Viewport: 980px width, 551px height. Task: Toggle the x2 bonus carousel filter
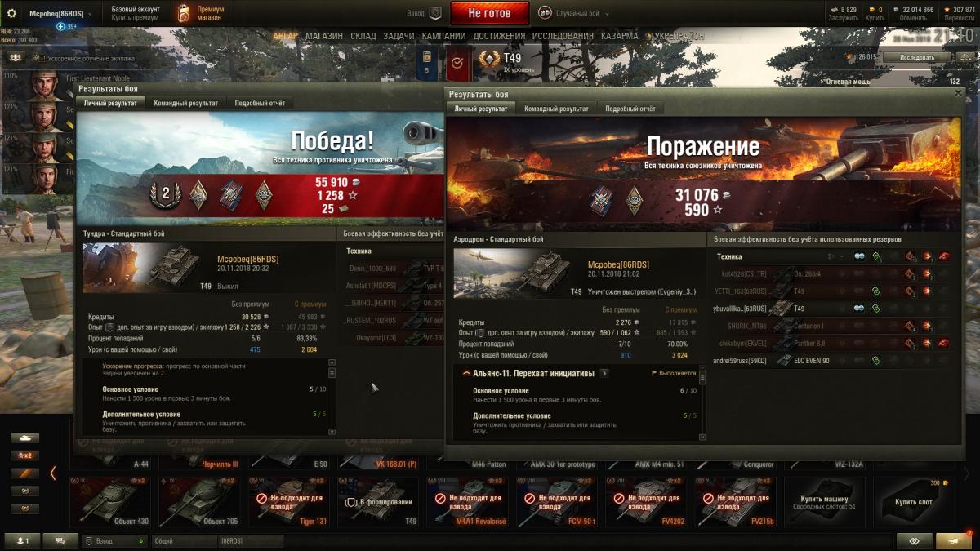tap(24, 455)
